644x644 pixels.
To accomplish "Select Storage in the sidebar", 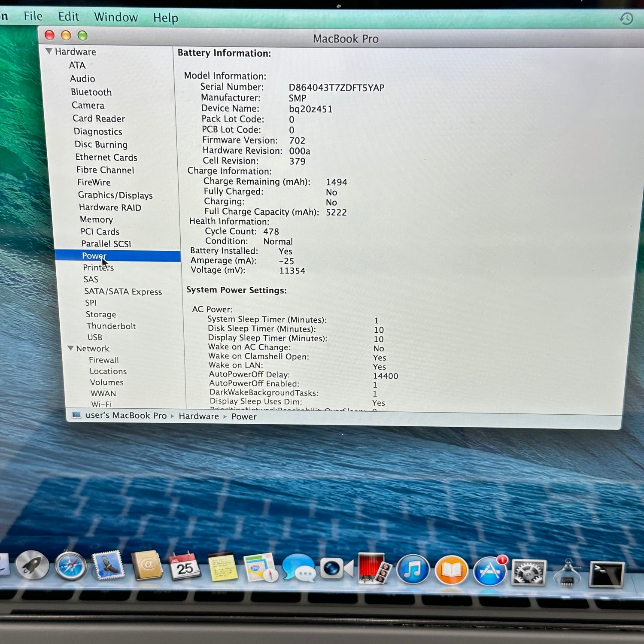I will (x=101, y=314).
